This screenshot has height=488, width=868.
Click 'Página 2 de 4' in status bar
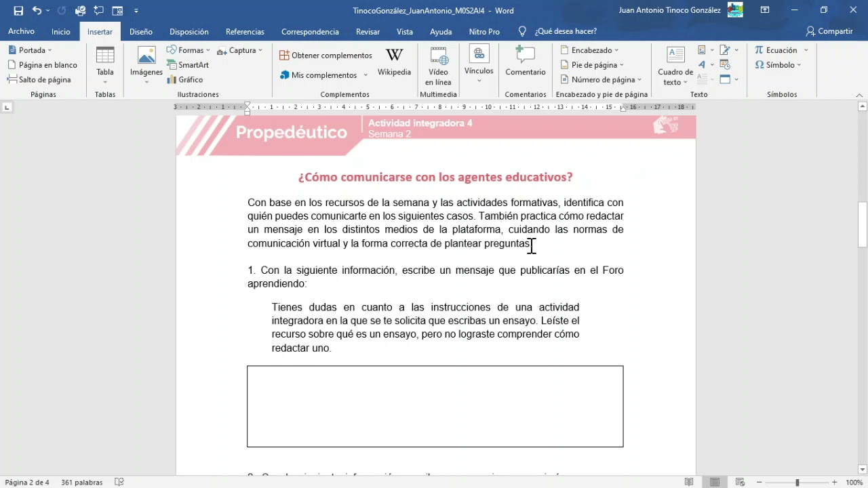[27, 483]
